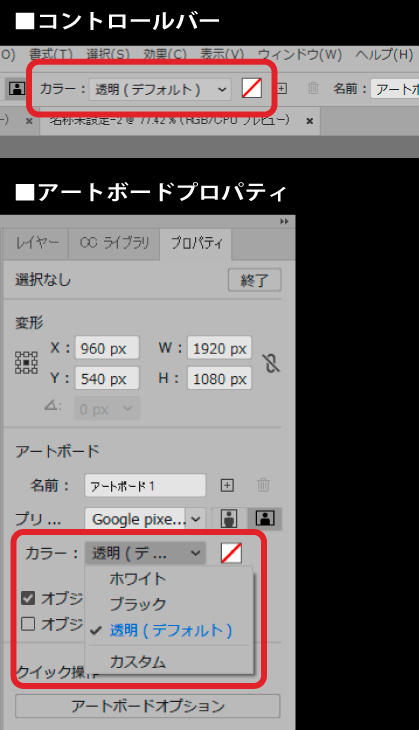The width and height of the screenshot is (419, 730).
Task: Open the 書式(T) menu
Action: [x=51, y=54]
